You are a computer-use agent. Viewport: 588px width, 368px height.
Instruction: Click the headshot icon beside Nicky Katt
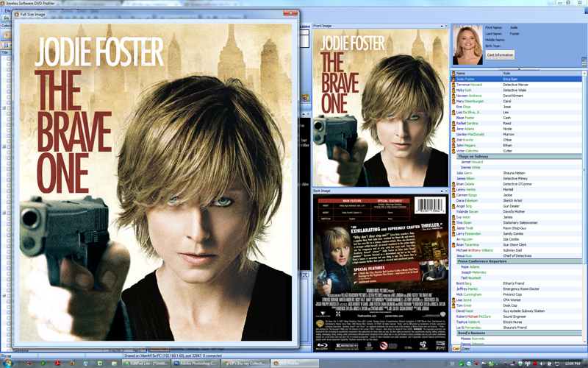(x=453, y=91)
